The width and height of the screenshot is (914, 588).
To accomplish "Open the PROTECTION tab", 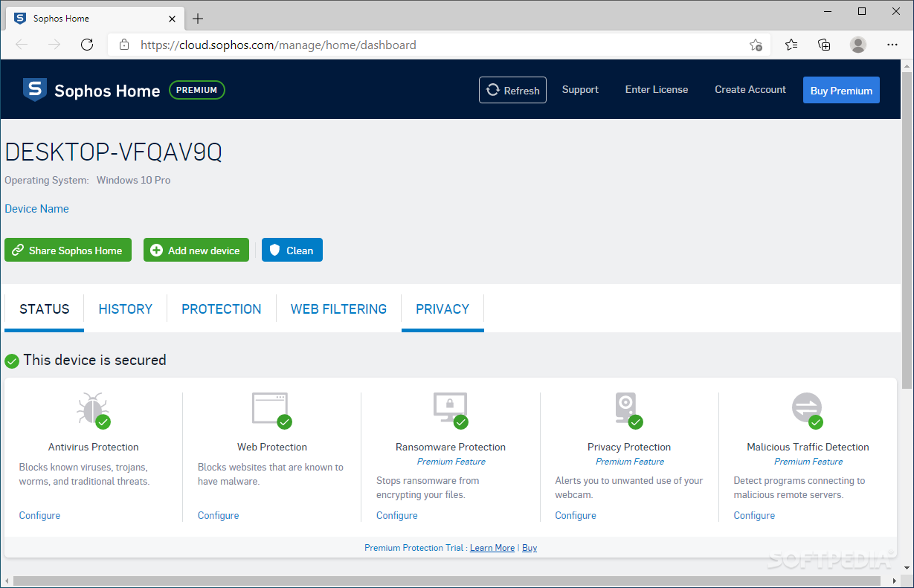I will [222, 309].
